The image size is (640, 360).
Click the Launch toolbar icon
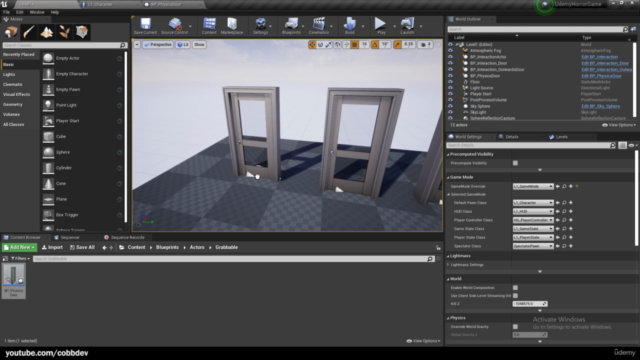click(407, 26)
